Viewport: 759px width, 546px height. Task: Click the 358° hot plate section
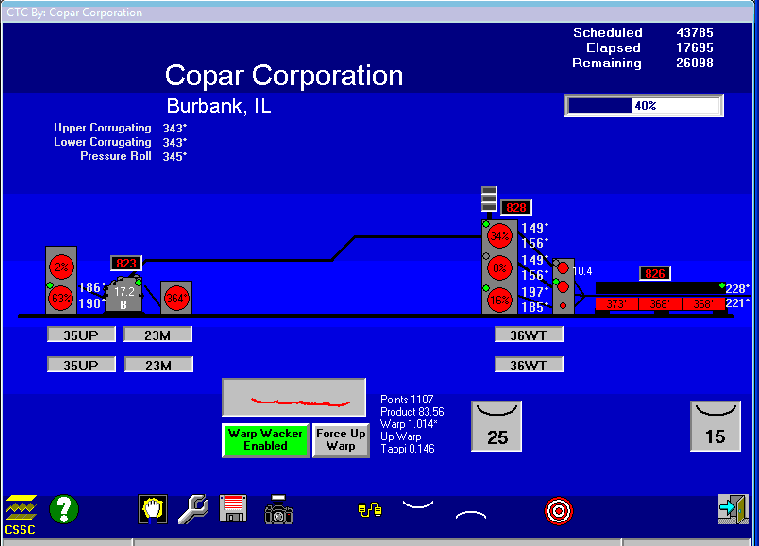point(704,304)
